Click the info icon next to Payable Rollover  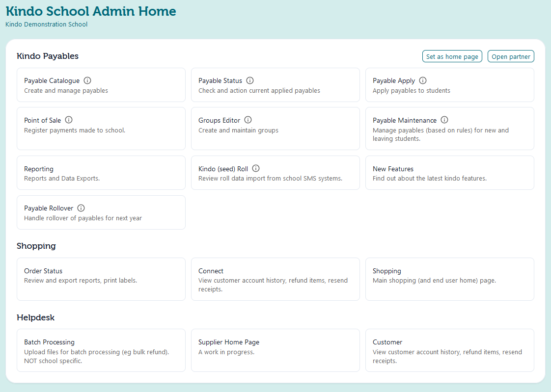(x=81, y=208)
